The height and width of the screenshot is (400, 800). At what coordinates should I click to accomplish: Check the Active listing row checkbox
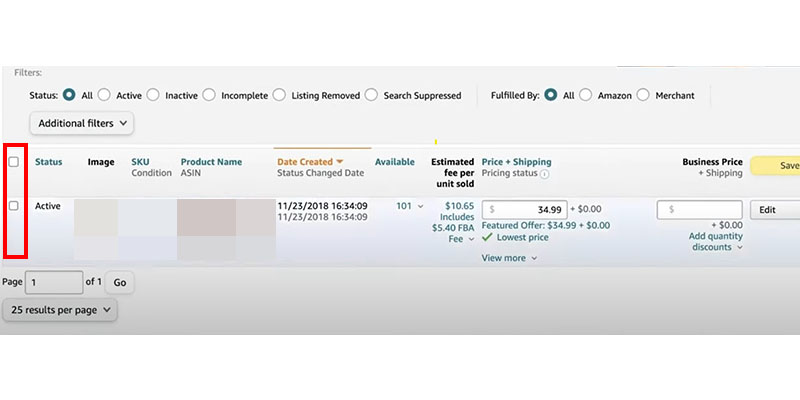tap(13, 206)
